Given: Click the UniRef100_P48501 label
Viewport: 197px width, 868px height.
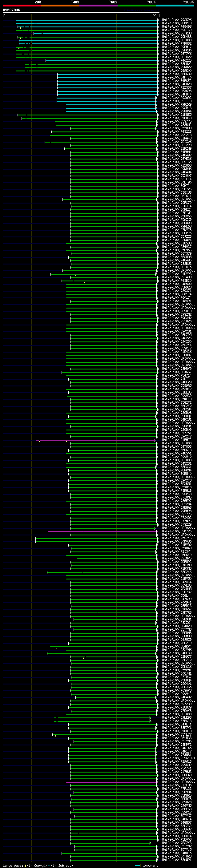Looking at the screenshot, I should point(176,453).
